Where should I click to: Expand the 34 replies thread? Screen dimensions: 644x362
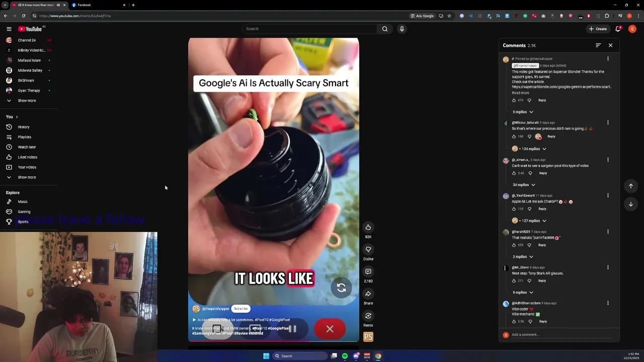(x=524, y=185)
